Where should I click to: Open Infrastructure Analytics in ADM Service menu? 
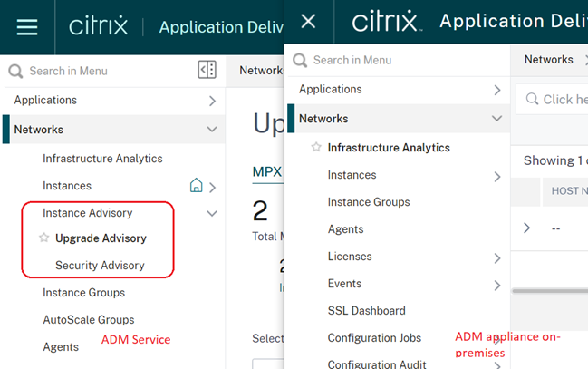click(102, 159)
